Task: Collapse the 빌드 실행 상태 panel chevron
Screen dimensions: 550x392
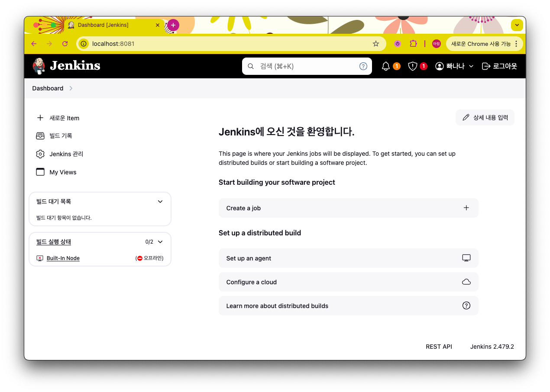Action: click(160, 242)
